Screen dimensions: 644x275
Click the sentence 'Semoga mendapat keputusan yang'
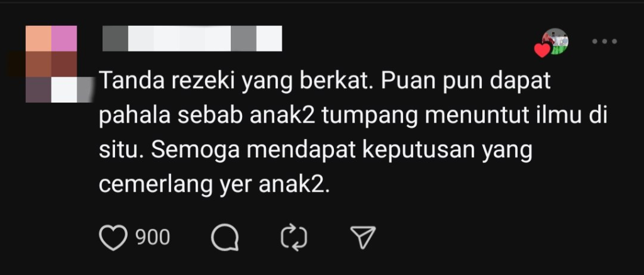[341, 151]
